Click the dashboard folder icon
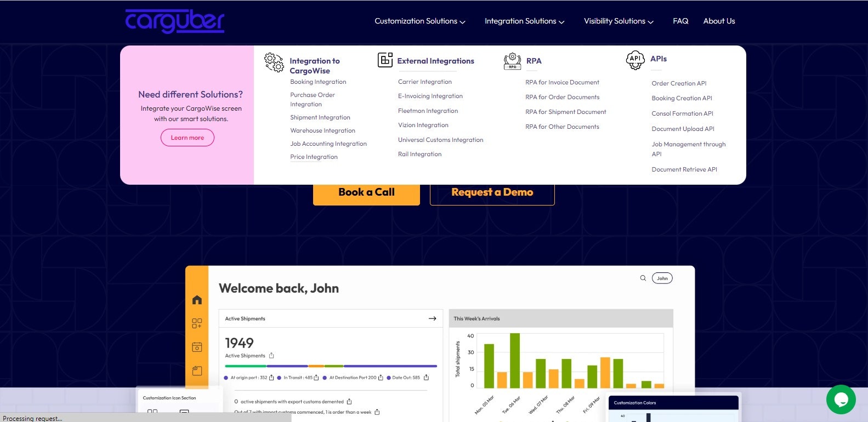The height and width of the screenshot is (422, 868). pos(197,371)
